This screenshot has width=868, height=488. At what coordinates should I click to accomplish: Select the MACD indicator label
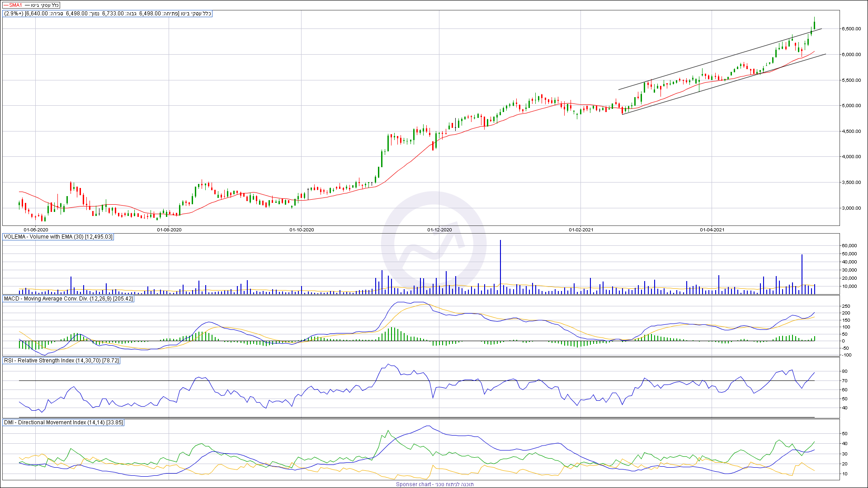(x=68, y=299)
